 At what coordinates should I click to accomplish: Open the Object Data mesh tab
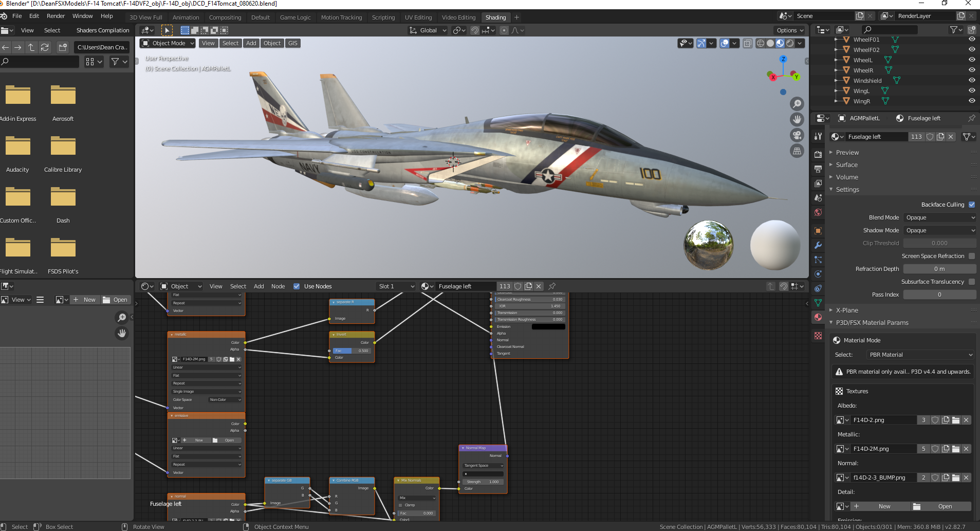tap(818, 303)
